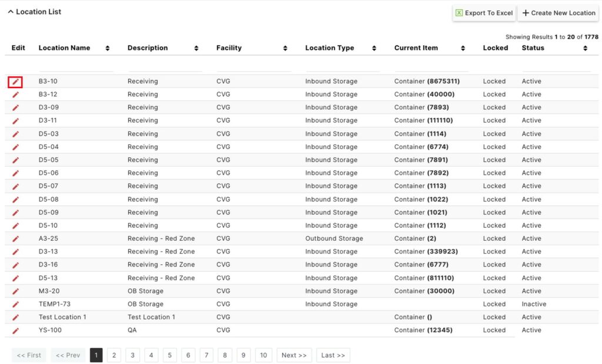Screen dimensions: 602x364
Task: Sort the Facility column
Action: point(285,48)
